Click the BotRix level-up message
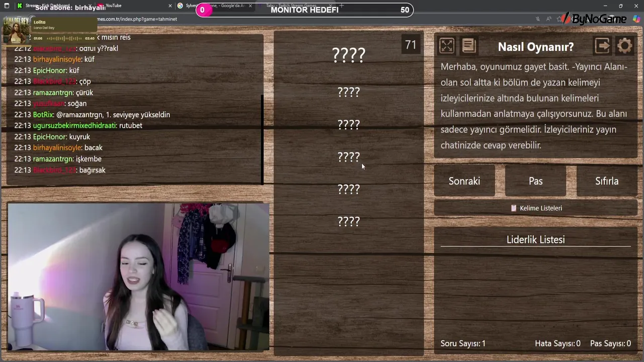Viewport: 644px width, 362px height. [92, 115]
